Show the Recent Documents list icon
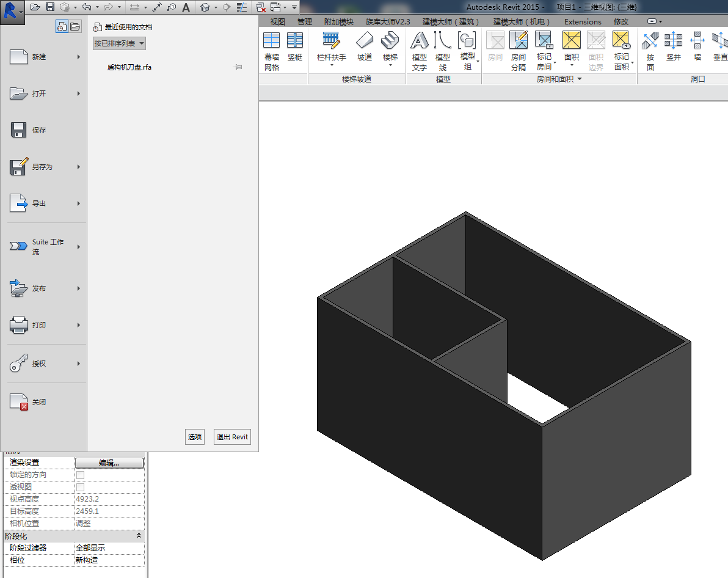Viewport: 728px width, 578px height. point(62,26)
